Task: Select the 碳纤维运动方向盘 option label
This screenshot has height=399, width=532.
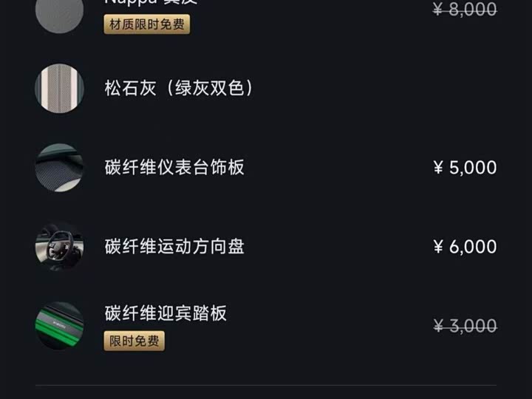Action: click(174, 247)
